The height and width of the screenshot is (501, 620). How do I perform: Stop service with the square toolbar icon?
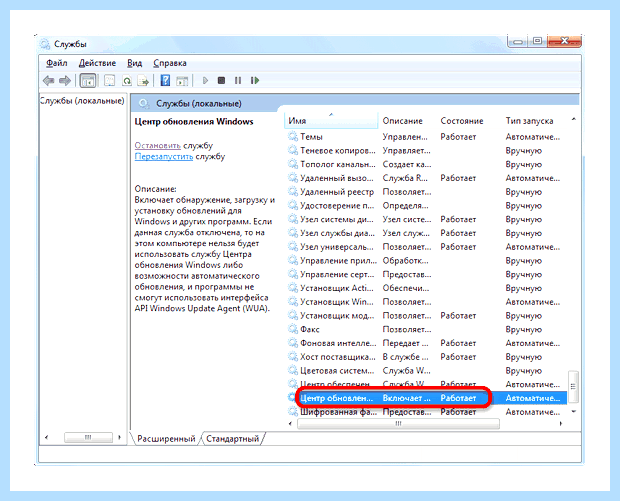(221, 81)
